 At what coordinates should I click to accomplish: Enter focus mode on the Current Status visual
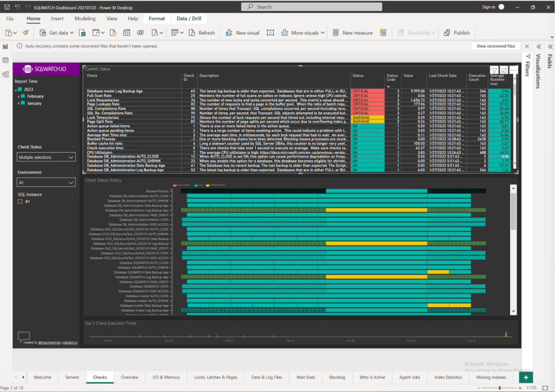504,70
